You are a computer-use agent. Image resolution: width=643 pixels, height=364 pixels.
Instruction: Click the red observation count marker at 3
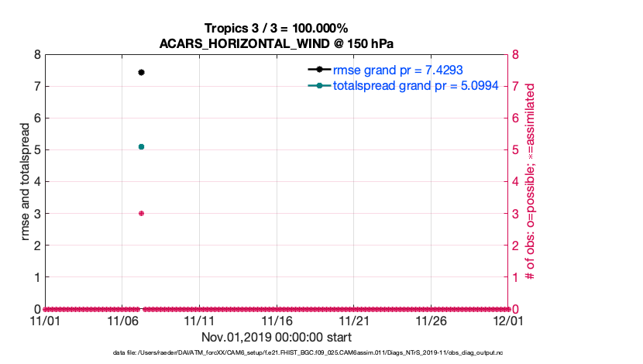coord(141,213)
